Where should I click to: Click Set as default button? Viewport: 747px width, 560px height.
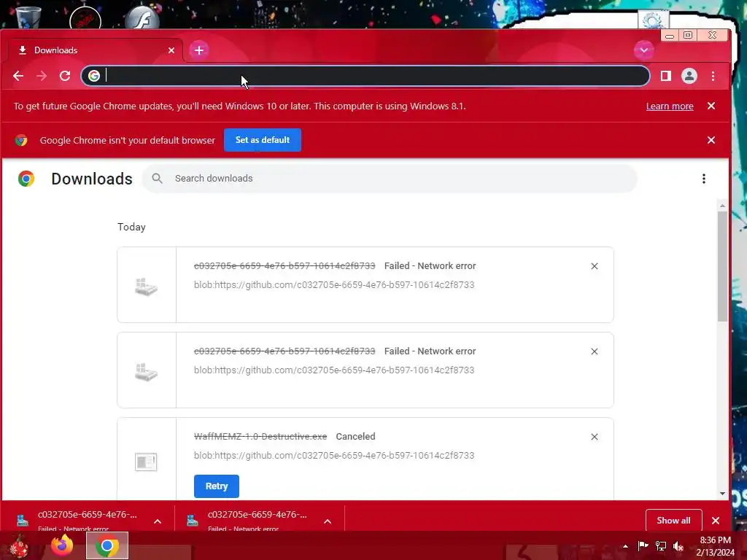coord(263,140)
